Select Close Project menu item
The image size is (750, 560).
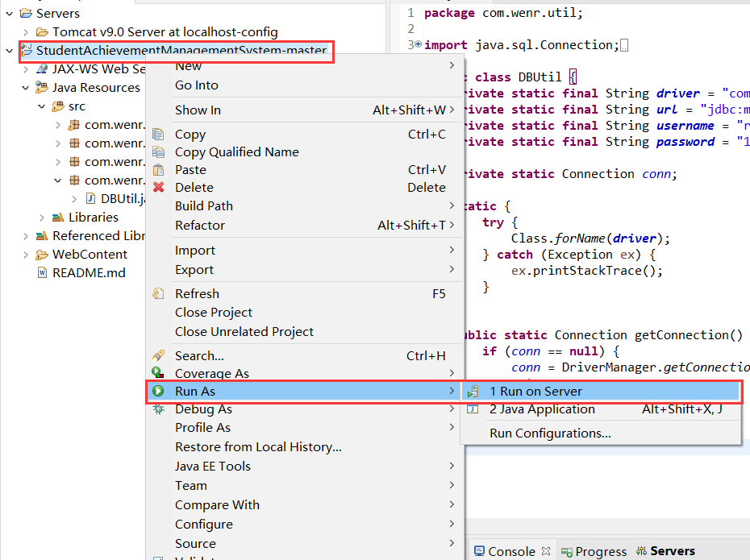pos(304,312)
